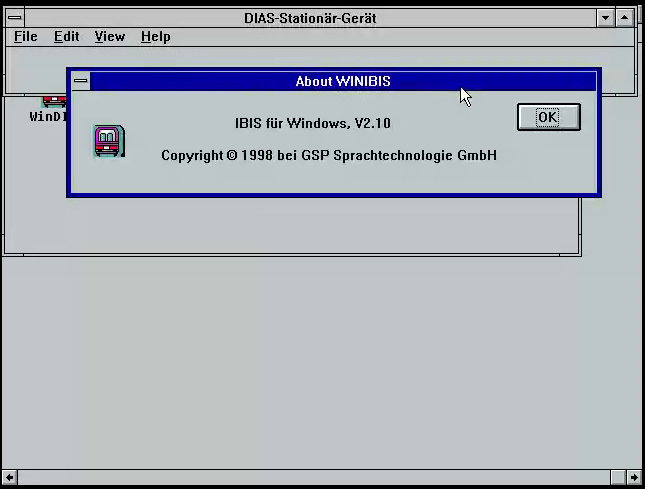The width and height of the screenshot is (645, 489).
Task: Open the Edit menu
Action: click(66, 37)
